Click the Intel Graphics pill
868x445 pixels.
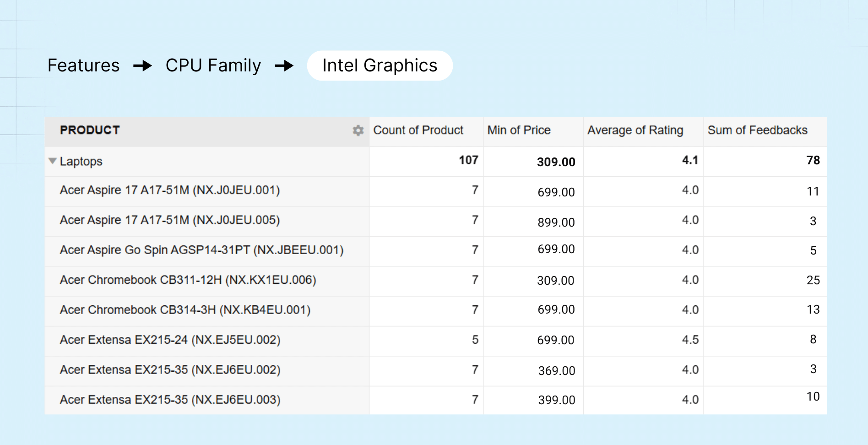coord(380,65)
